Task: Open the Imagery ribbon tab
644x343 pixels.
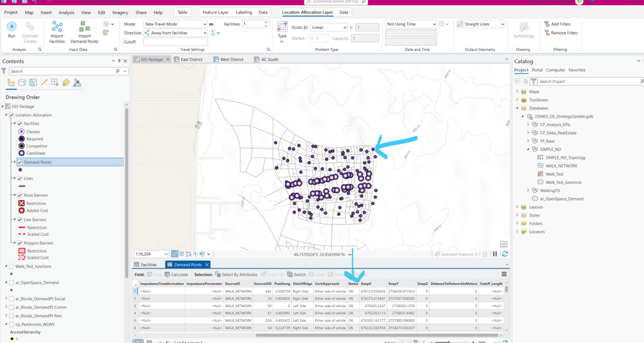Action: (120, 12)
